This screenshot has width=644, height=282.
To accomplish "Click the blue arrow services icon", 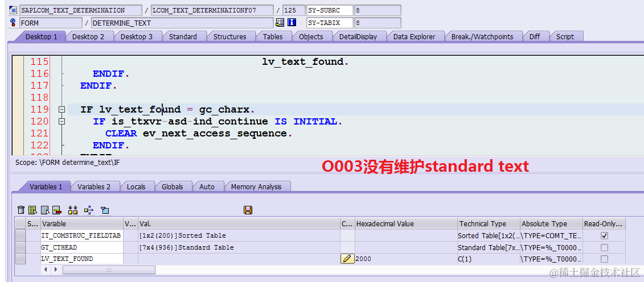I will click(x=89, y=210).
